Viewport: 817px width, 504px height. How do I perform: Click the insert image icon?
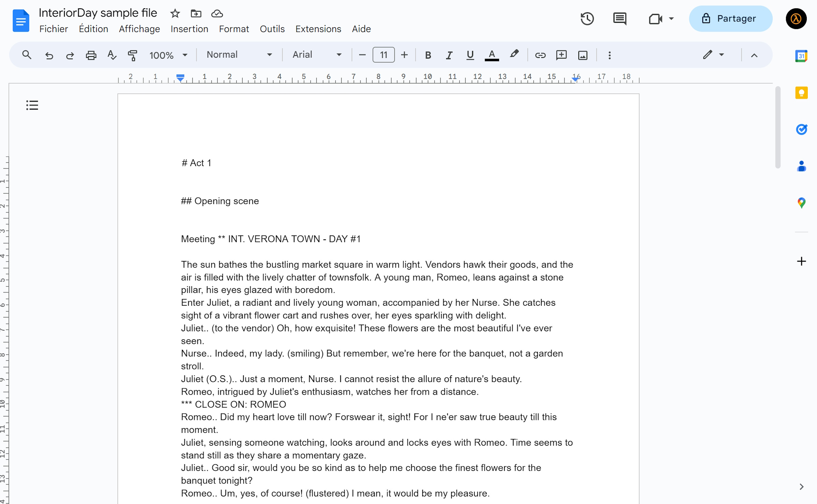[x=583, y=55]
